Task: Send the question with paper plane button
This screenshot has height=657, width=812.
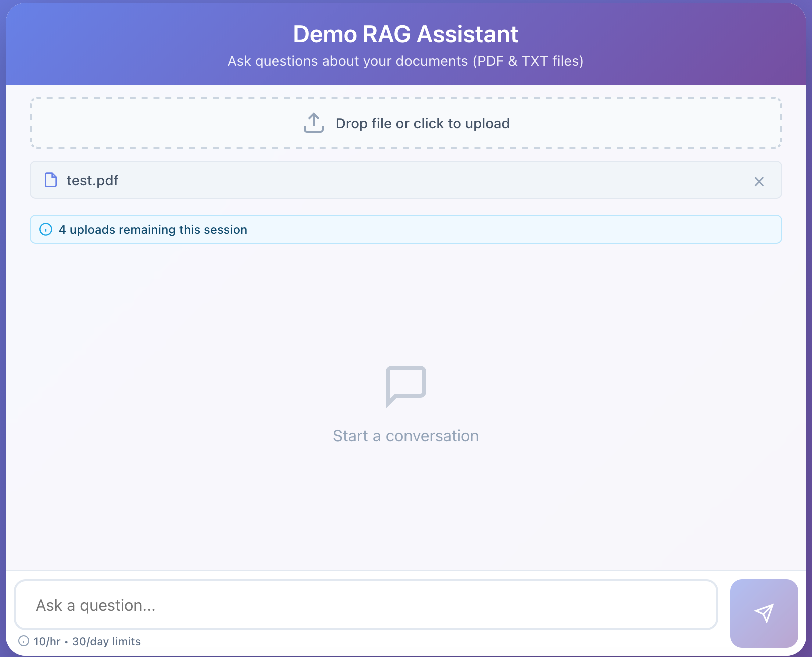Action: [764, 613]
